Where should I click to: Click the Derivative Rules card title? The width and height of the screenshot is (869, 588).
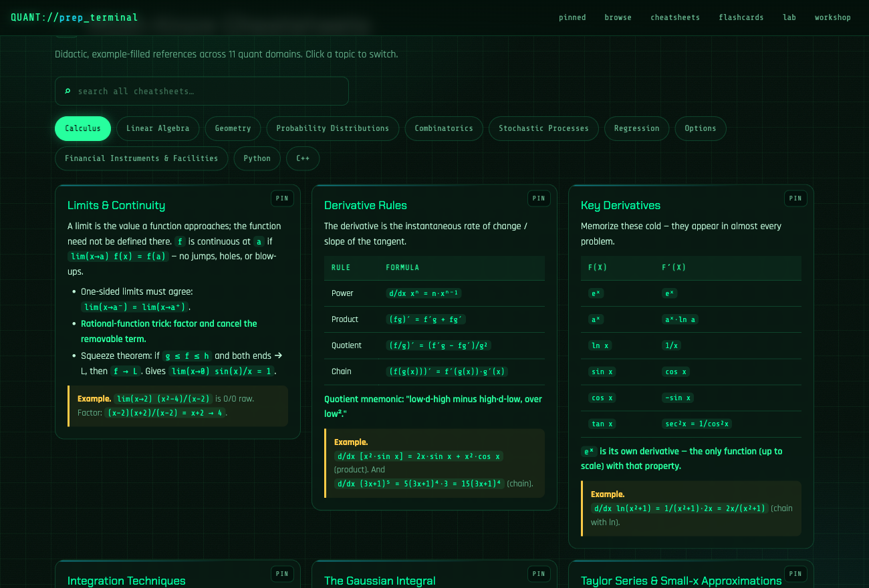click(x=366, y=206)
